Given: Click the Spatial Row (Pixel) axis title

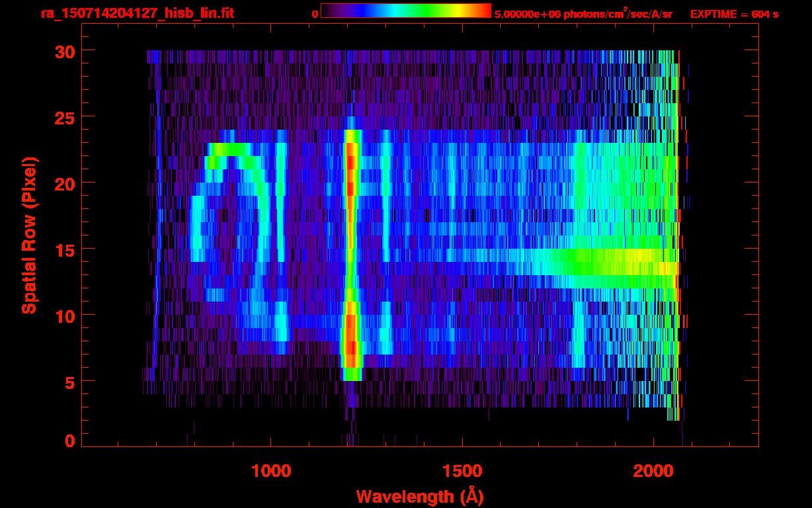Looking at the screenshot, I should 28,235.
